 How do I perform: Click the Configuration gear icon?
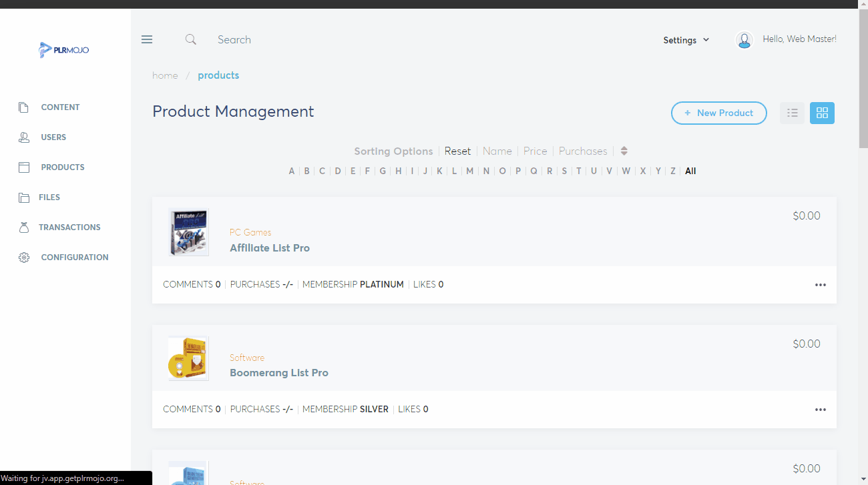coord(24,258)
